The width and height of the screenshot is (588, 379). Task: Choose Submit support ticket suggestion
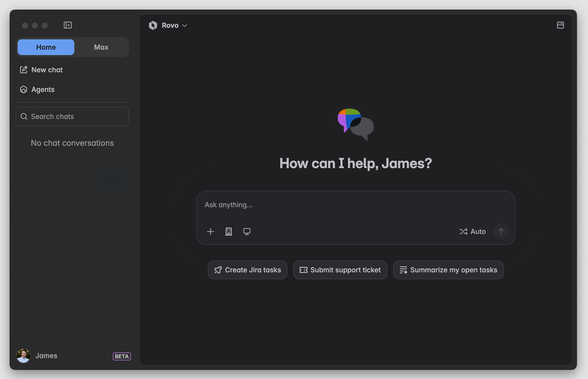click(340, 270)
